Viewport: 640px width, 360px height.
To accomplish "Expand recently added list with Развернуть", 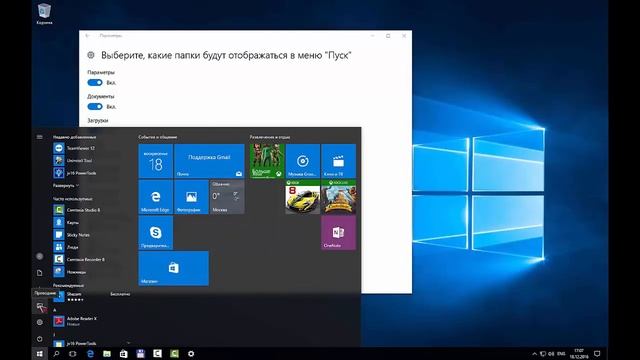I will click(66, 185).
